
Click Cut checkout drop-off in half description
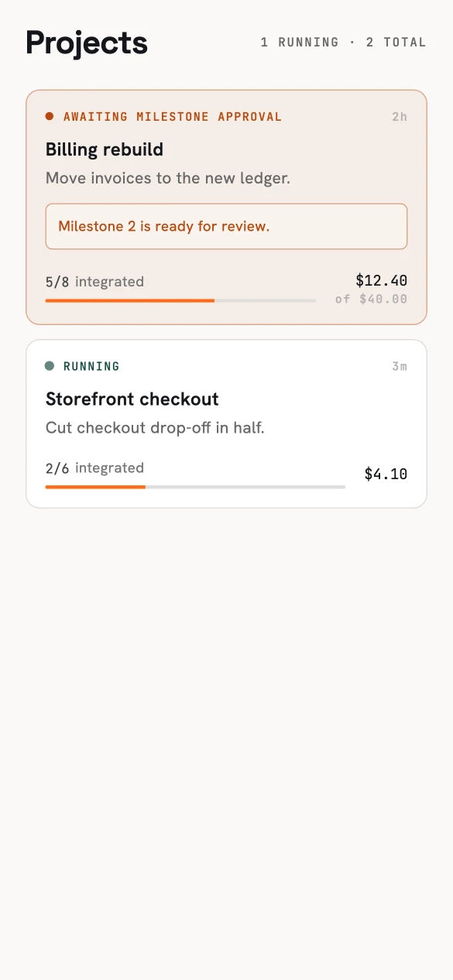(x=155, y=427)
